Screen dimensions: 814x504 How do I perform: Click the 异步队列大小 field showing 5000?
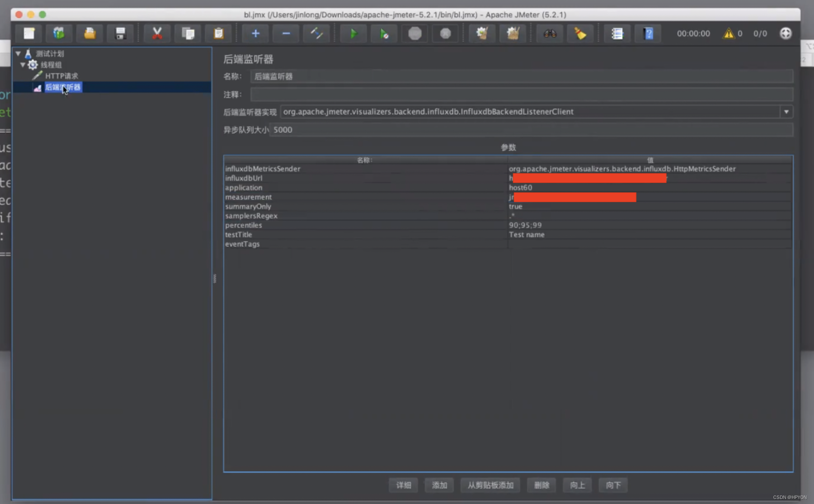532,130
